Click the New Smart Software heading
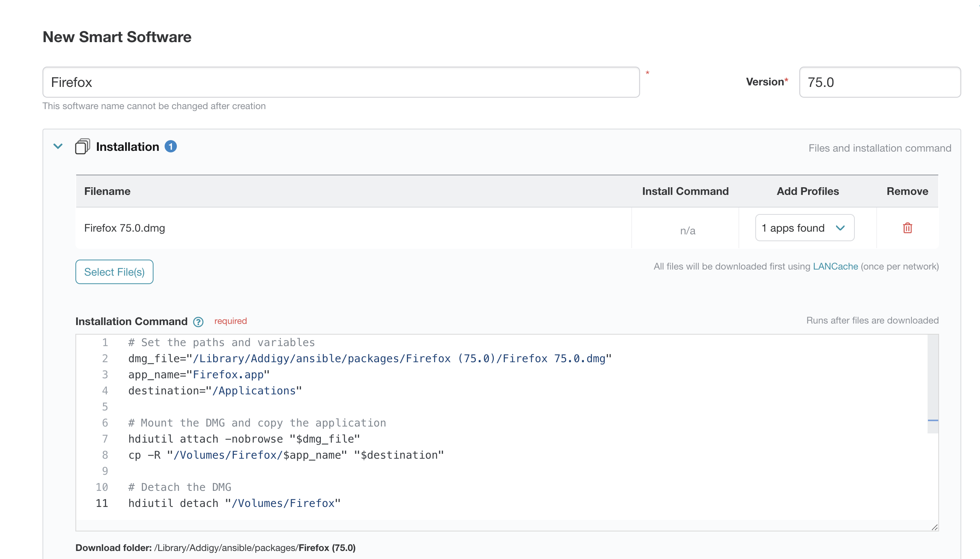The image size is (980, 559). point(117,37)
